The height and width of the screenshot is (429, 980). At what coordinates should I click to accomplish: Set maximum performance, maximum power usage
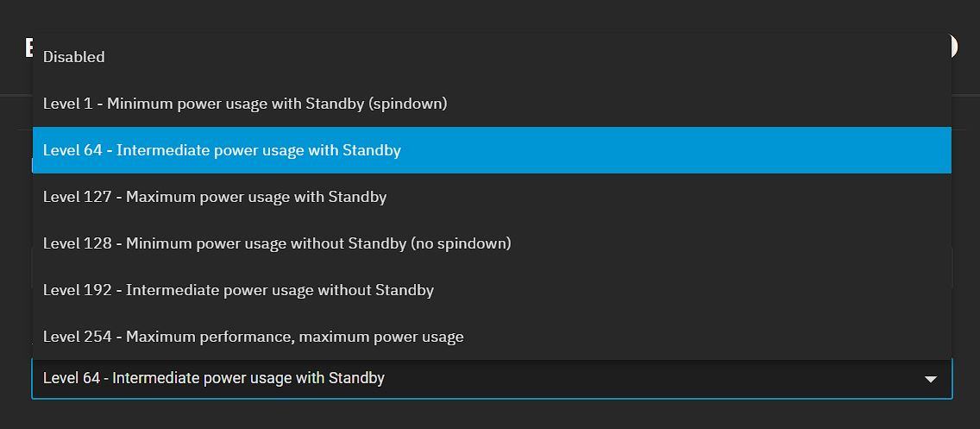[x=254, y=337]
